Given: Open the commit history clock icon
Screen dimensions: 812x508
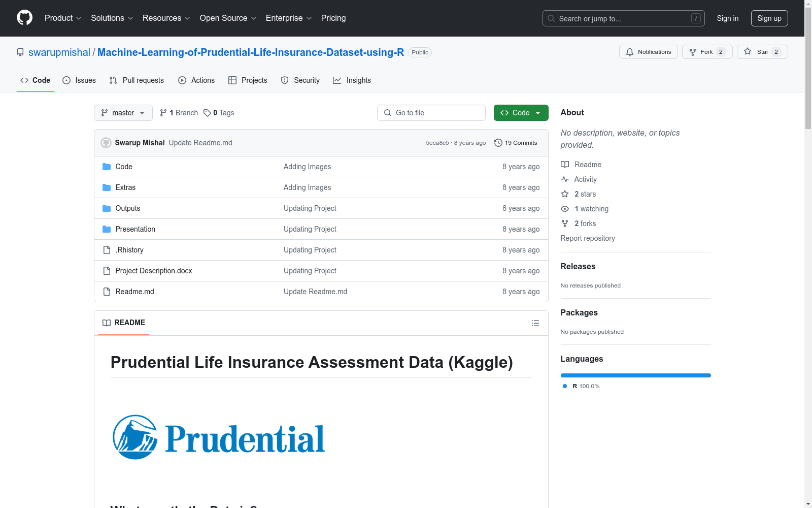Looking at the screenshot, I should point(498,143).
